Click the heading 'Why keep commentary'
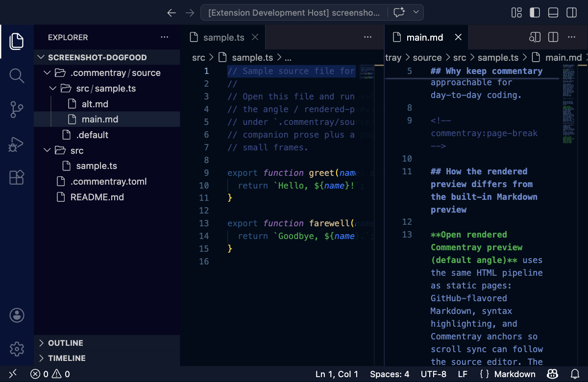588x382 pixels. coord(487,71)
